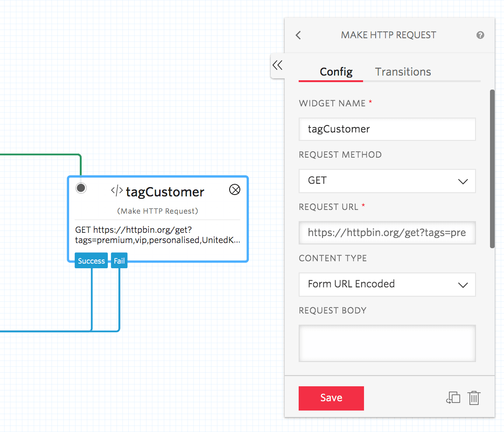The image size is (504, 432).
Task: Click the empty Request Body textarea
Action: pos(387,343)
